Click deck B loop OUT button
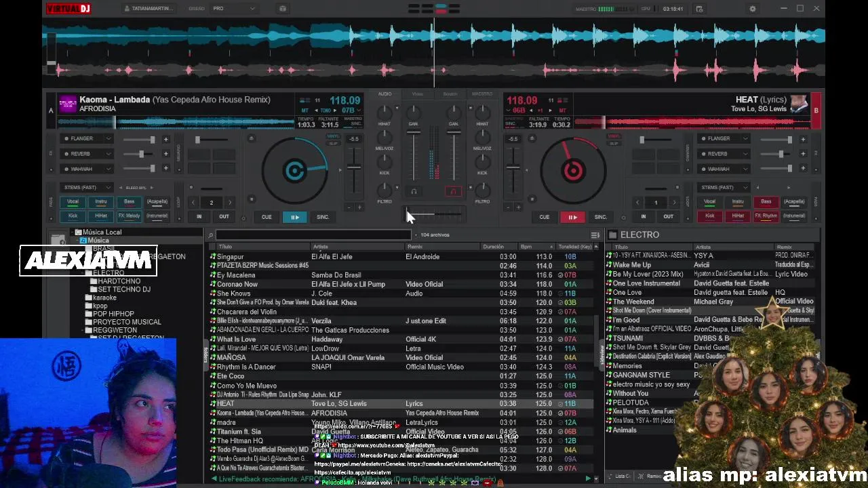The width and height of the screenshot is (868, 488). point(668,217)
